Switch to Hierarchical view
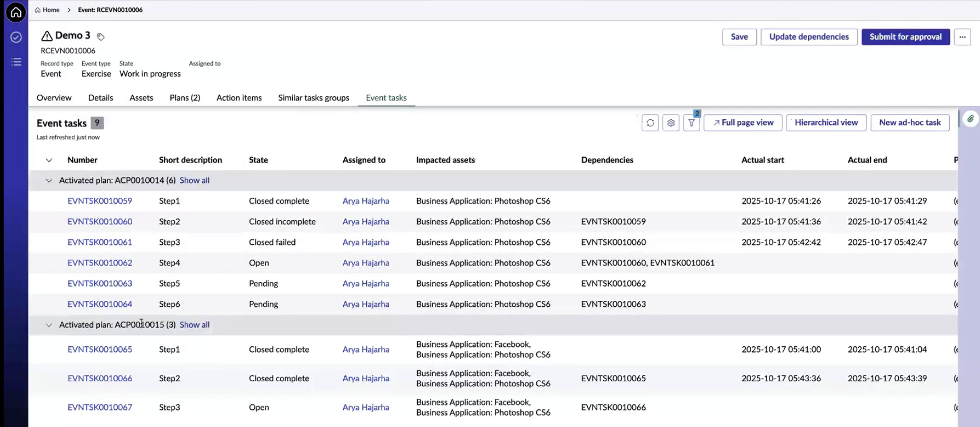 pyautogui.click(x=826, y=123)
